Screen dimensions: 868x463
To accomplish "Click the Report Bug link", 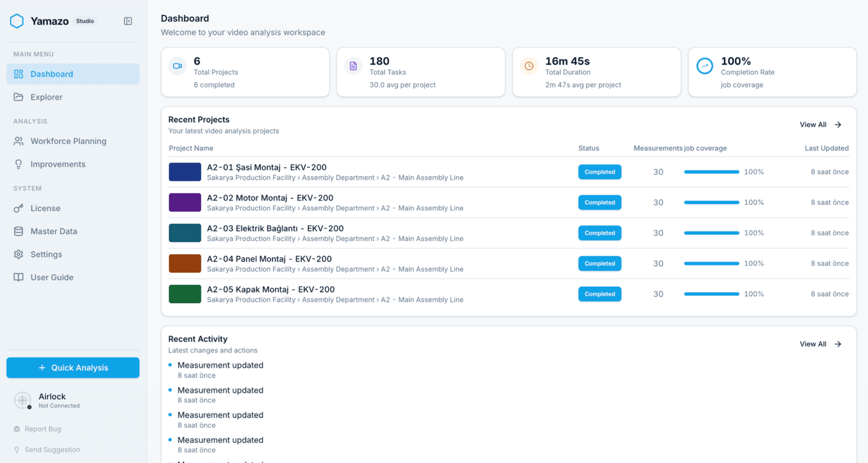I will tap(37, 429).
